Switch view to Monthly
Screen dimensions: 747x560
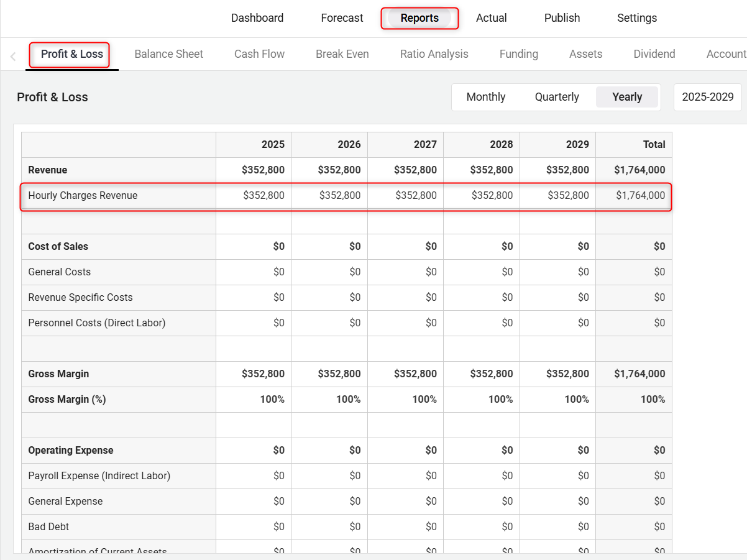click(485, 97)
